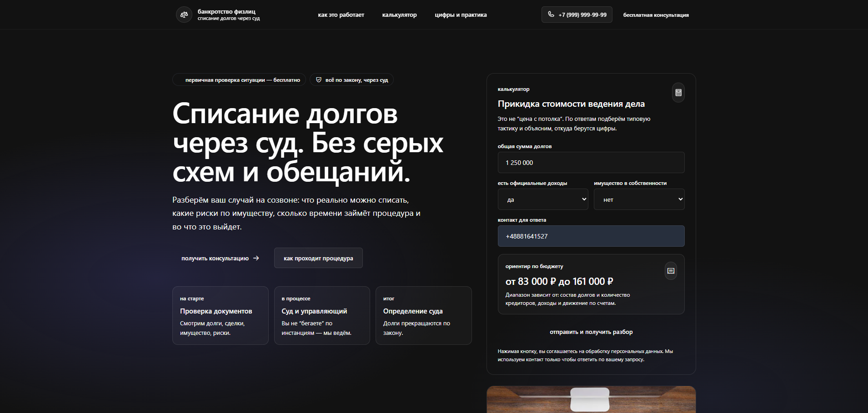Call the +7 (999) 999-99-99 button
Screen dimensions: 868x413
[x=577, y=15]
